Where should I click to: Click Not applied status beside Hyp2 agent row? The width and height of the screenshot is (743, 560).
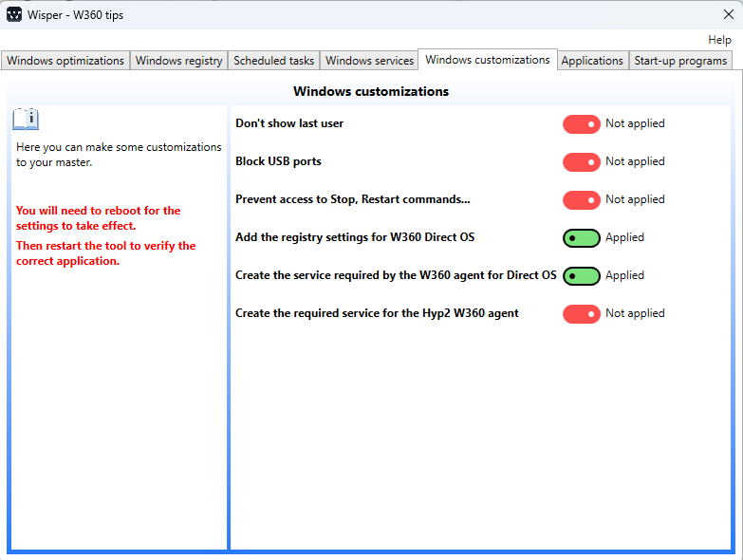(x=635, y=313)
